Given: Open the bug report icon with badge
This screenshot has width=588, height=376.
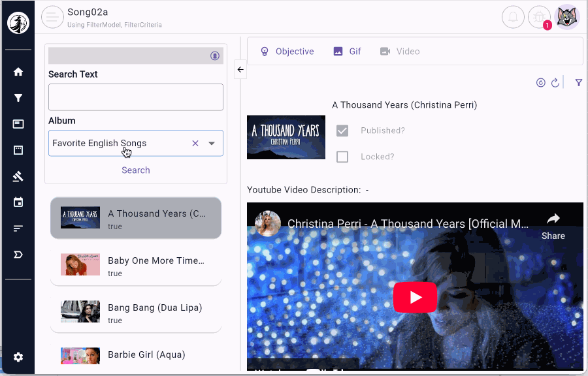Looking at the screenshot, I should (x=540, y=16).
